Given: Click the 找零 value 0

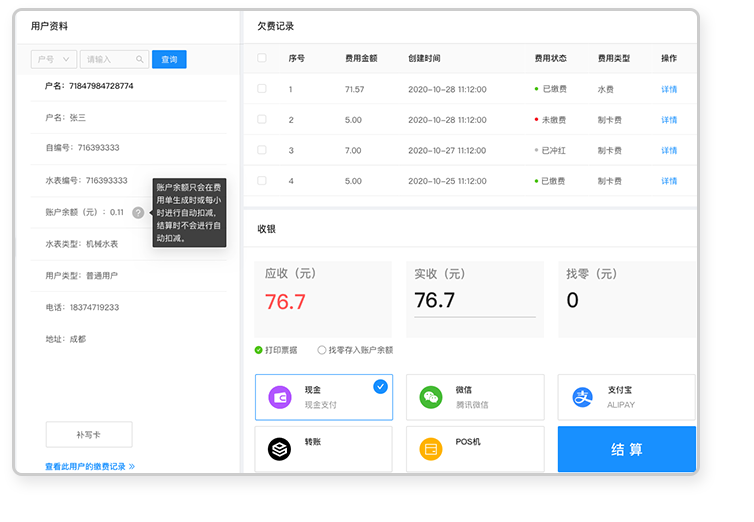Looking at the screenshot, I should pyautogui.click(x=572, y=300).
